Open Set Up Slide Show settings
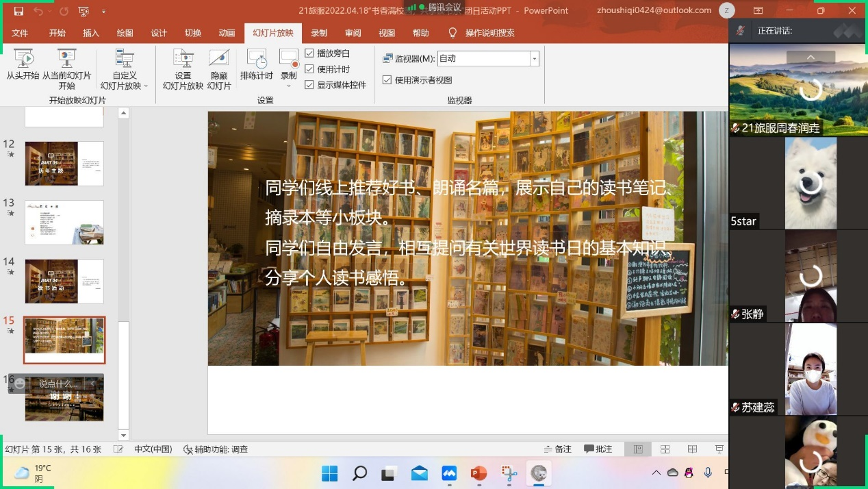 [x=183, y=60]
